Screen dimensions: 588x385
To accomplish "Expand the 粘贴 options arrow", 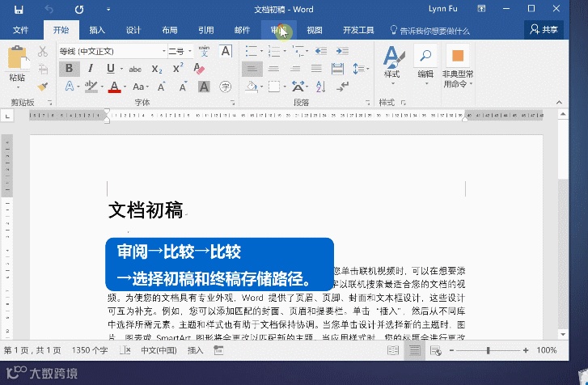I will tap(18, 87).
